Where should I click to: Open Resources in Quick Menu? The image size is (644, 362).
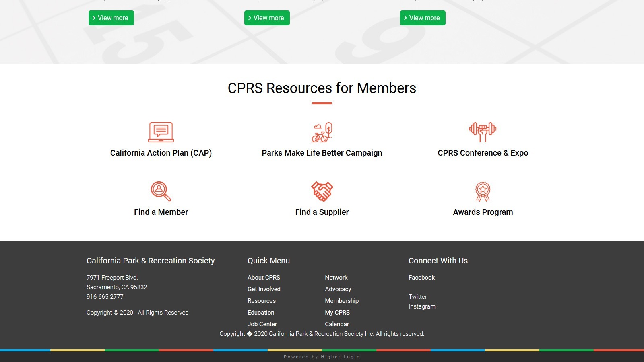pos(262,301)
